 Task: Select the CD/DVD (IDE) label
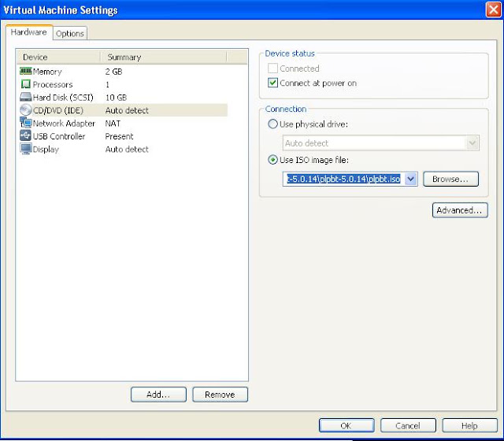coord(58,110)
